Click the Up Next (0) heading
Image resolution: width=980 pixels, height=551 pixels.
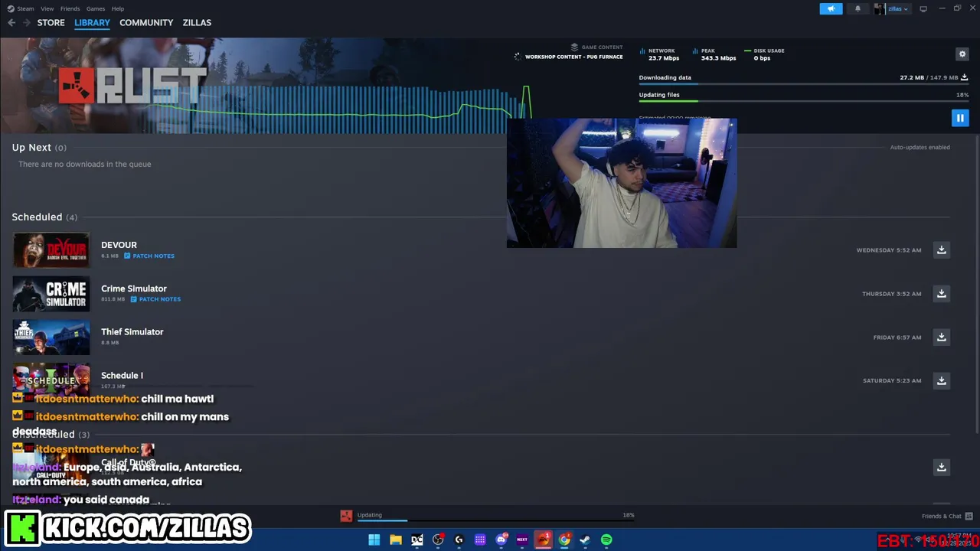[39, 148]
